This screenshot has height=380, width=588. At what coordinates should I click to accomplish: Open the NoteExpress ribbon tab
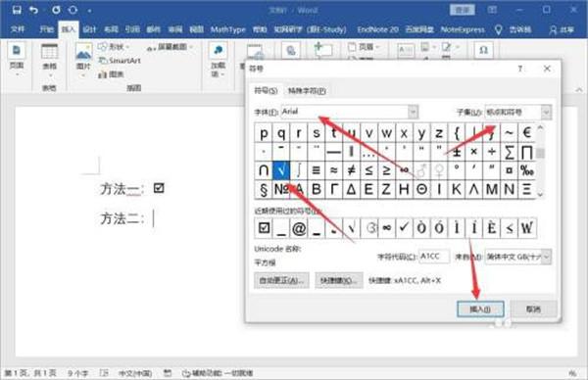(x=463, y=29)
